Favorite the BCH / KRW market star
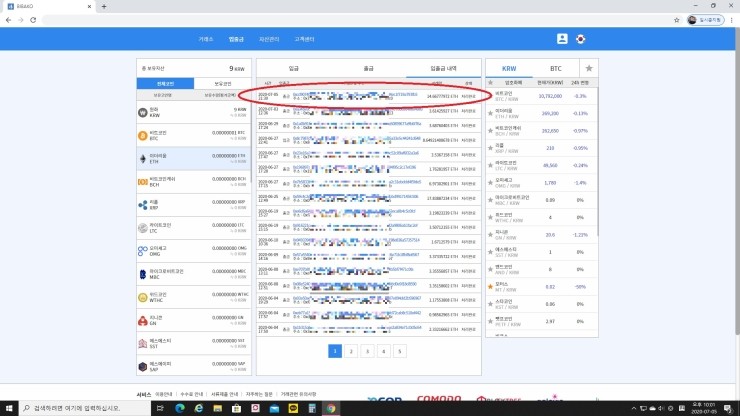Screen dimensions: 740x416 [x=490, y=131]
